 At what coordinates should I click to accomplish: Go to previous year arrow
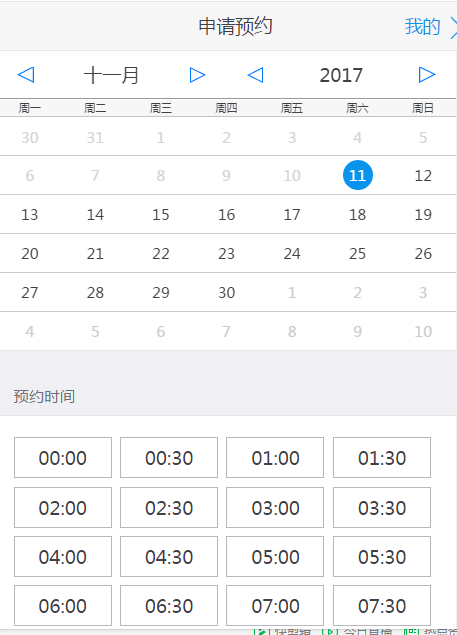point(255,75)
